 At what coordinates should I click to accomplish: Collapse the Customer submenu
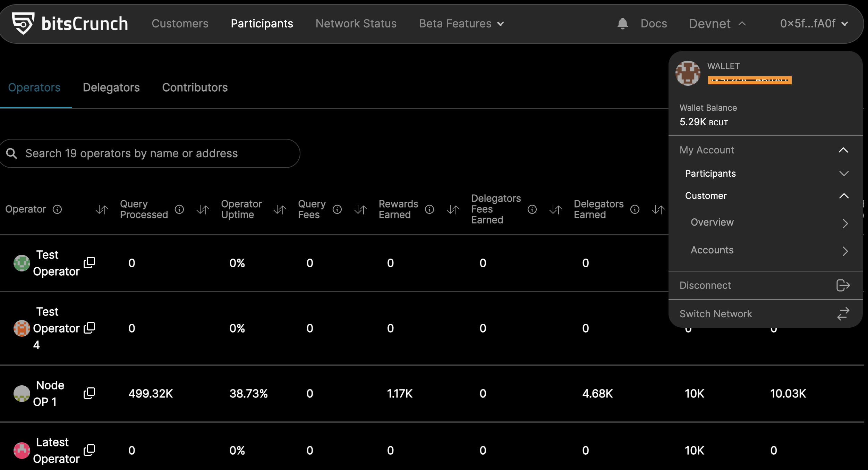tap(844, 196)
